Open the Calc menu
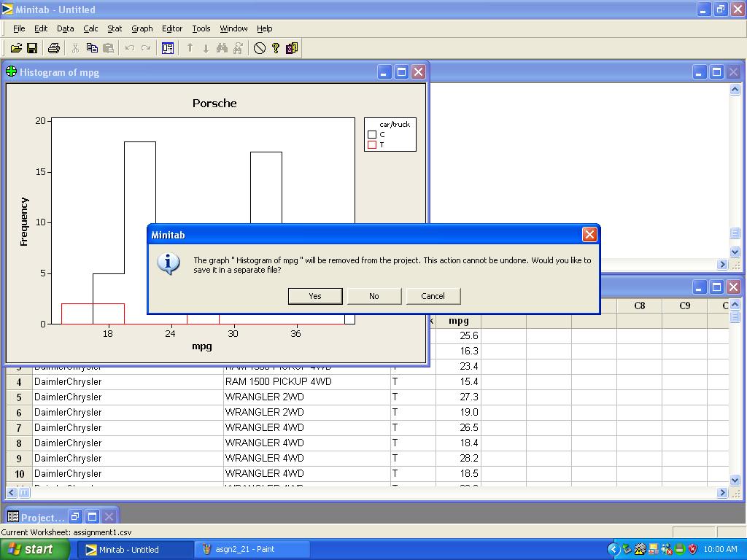This screenshot has width=747, height=560. point(90,28)
